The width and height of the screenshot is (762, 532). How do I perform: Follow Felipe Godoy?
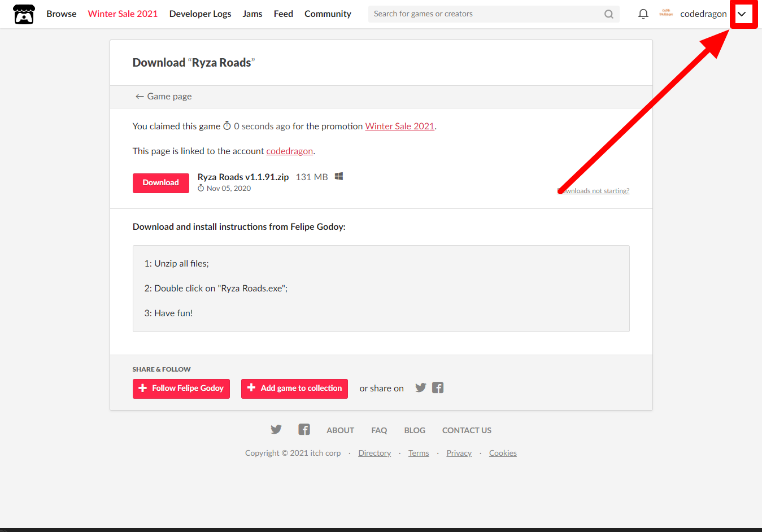tap(181, 389)
